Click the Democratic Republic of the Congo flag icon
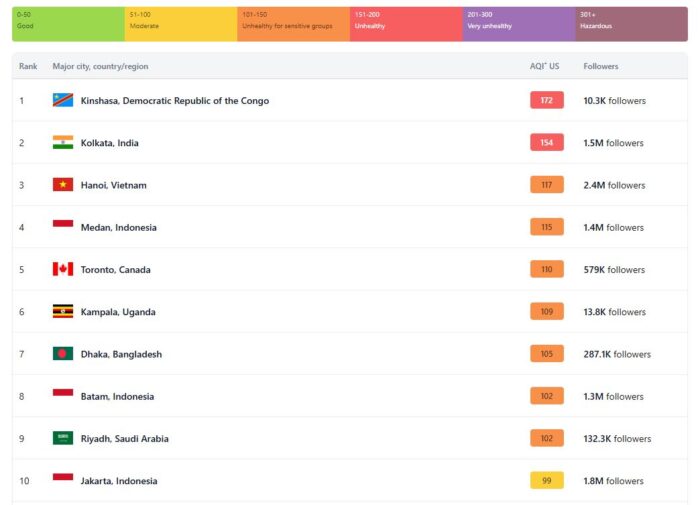700x505 pixels. click(x=63, y=101)
